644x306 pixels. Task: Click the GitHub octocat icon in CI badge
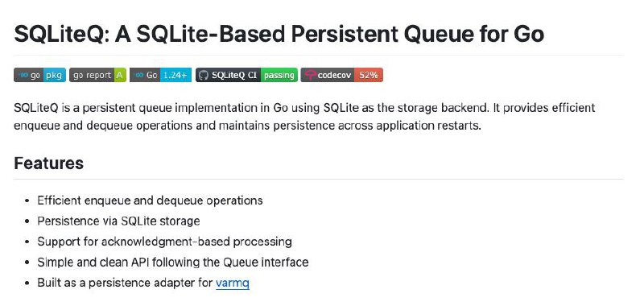tap(203, 75)
